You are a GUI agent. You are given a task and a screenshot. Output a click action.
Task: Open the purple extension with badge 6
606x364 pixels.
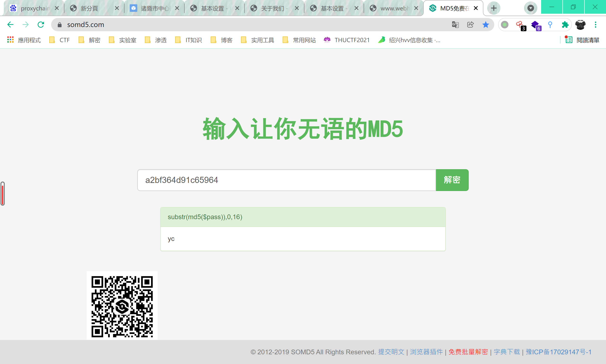pos(536,25)
